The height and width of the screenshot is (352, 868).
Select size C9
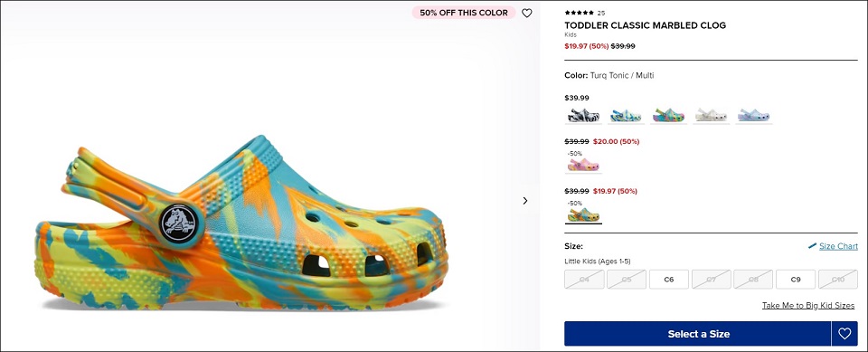point(796,280)
